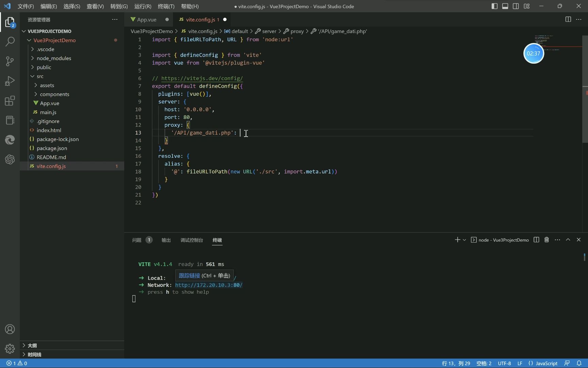Create a new terminal with plus icon
The width and height of the screenshot is (588, 368).
point(457,240)
